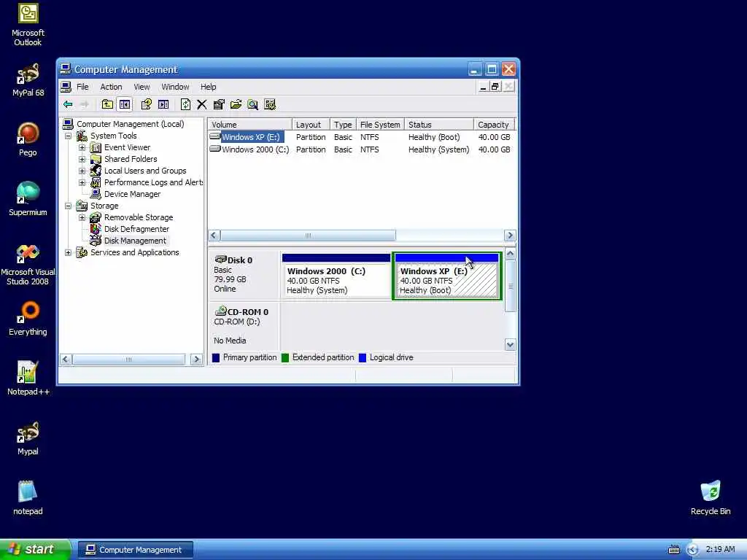747x560 pixels.
Task: Open the View menu
Action: click(142, 87)
